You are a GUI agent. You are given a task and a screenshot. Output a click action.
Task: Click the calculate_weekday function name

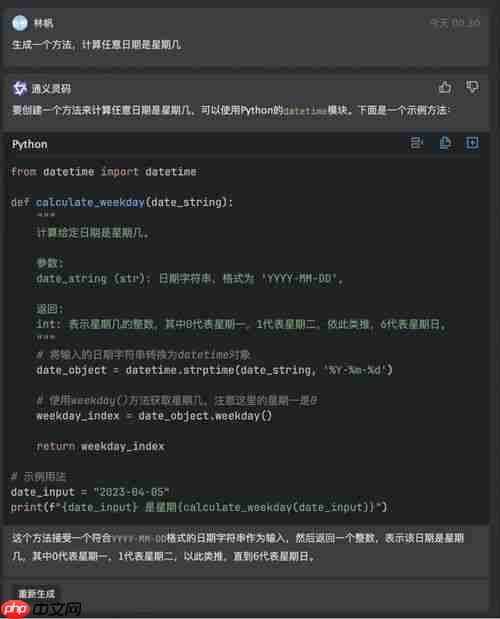(90, 203)
